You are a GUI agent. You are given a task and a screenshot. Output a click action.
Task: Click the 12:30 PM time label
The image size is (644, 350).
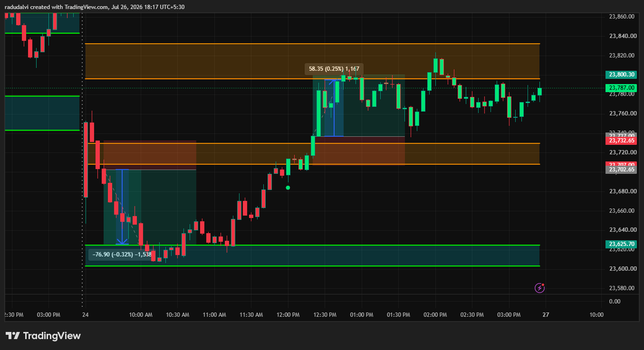click(x=325, y=315)
